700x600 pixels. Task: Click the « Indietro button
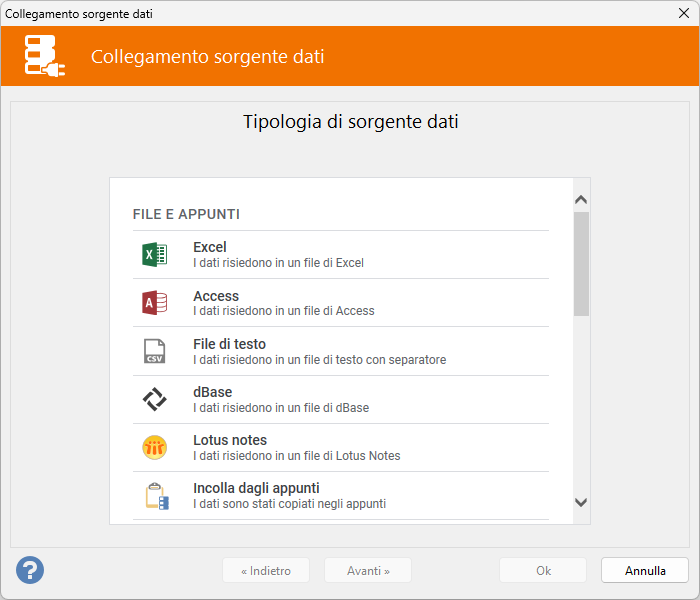click(266, 570)
